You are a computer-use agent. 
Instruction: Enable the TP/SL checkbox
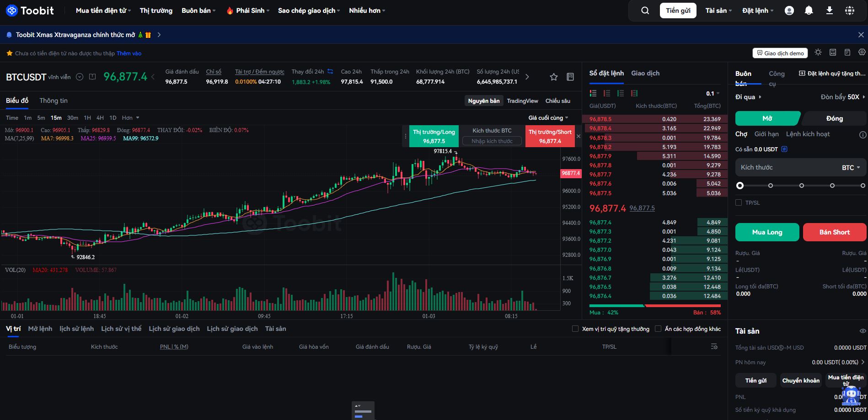[739, 202]
